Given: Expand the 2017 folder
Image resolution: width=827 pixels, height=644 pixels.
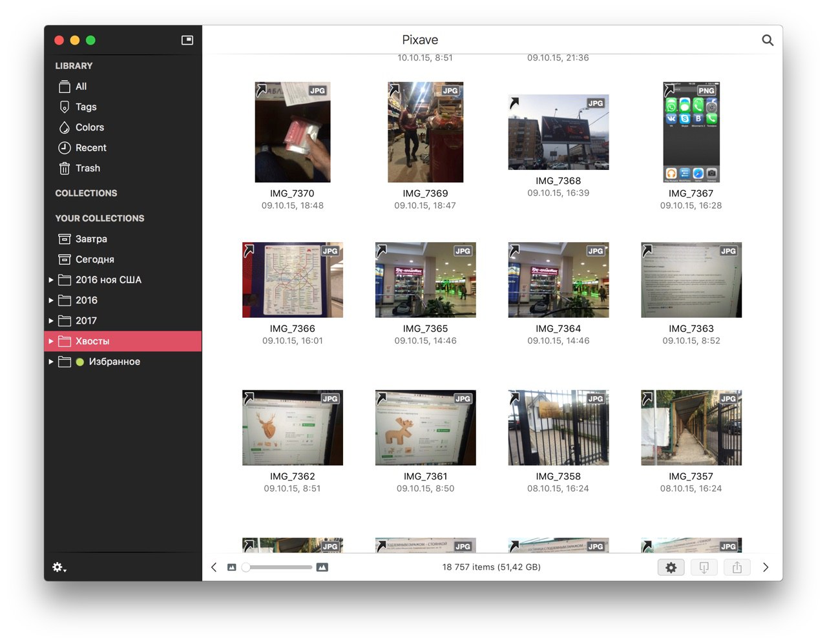Looking at the screenshot, I should (x=51, y=321).
